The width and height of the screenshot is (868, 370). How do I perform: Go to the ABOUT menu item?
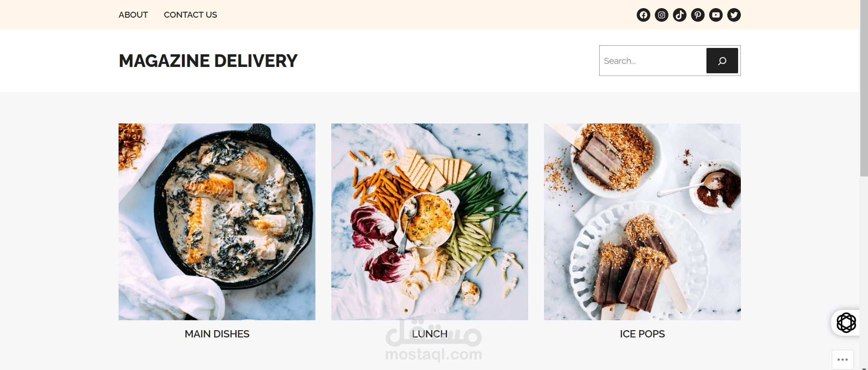(133, 15)
